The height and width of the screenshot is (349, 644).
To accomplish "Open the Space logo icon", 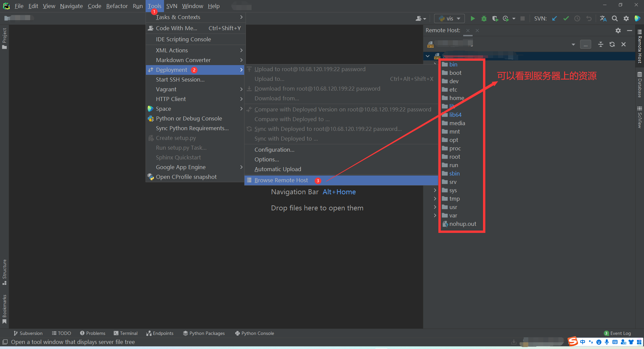I will [637, 18].
